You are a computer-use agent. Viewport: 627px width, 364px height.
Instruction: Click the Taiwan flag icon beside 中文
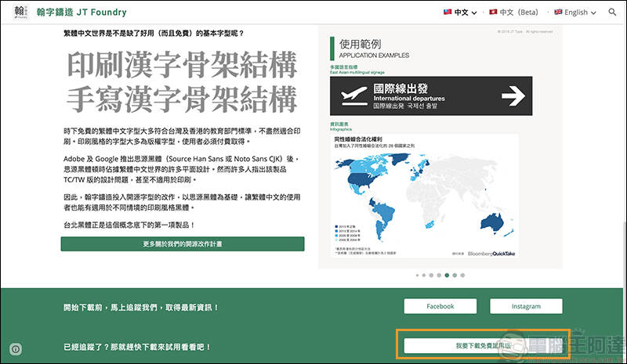448,12
